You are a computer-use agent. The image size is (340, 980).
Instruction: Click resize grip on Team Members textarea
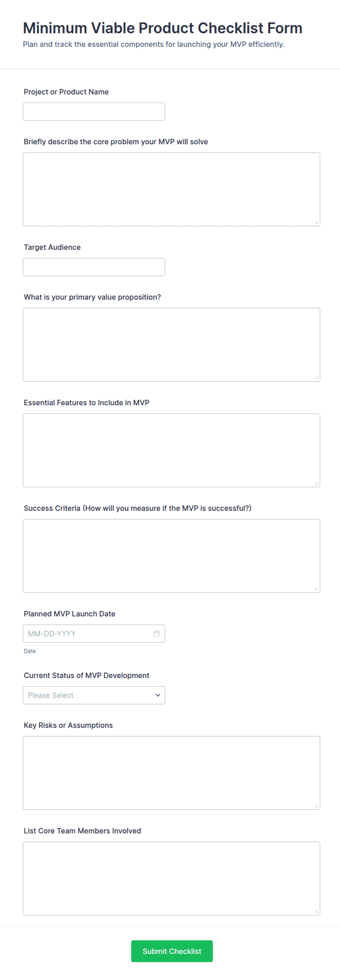pos(316,912)
